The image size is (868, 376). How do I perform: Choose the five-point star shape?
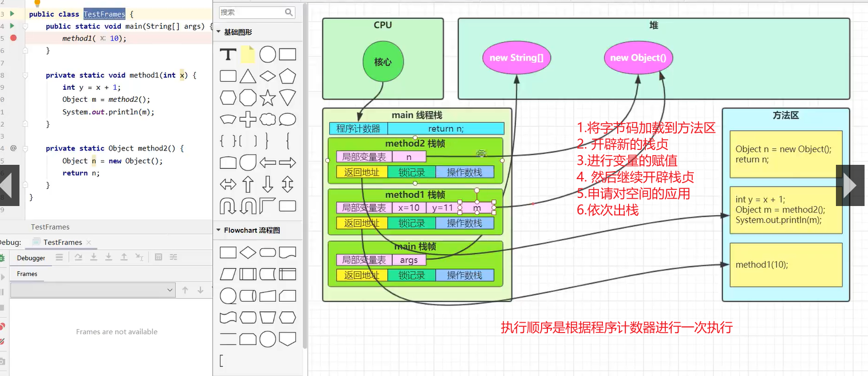pyautogui.click(x=267, y=98)
